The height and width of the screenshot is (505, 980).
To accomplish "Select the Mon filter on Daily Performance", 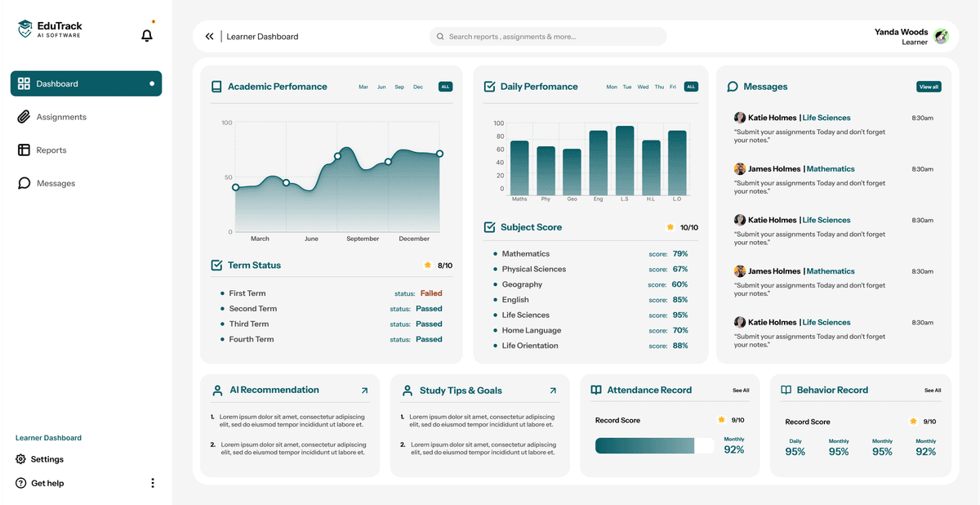I will coord(612,86).
